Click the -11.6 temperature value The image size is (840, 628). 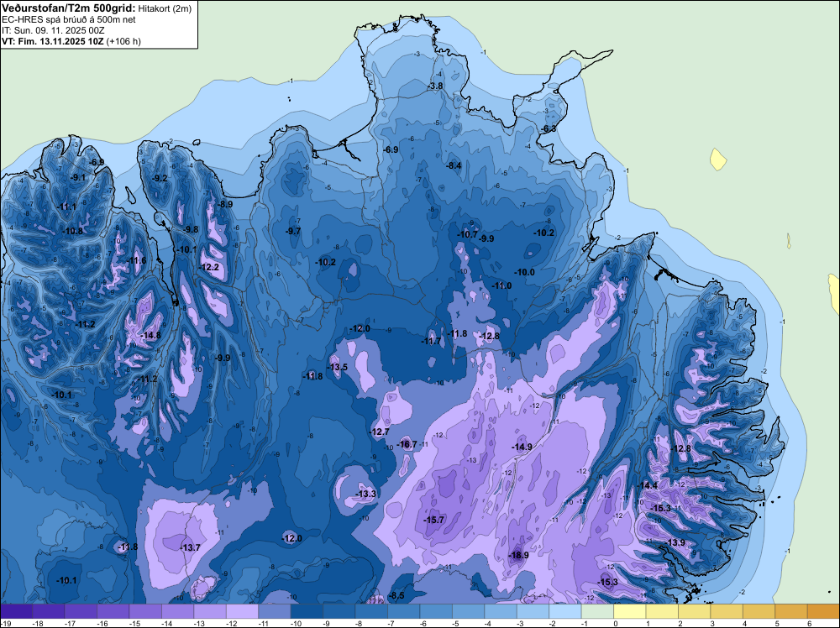(x=136, y=261)
